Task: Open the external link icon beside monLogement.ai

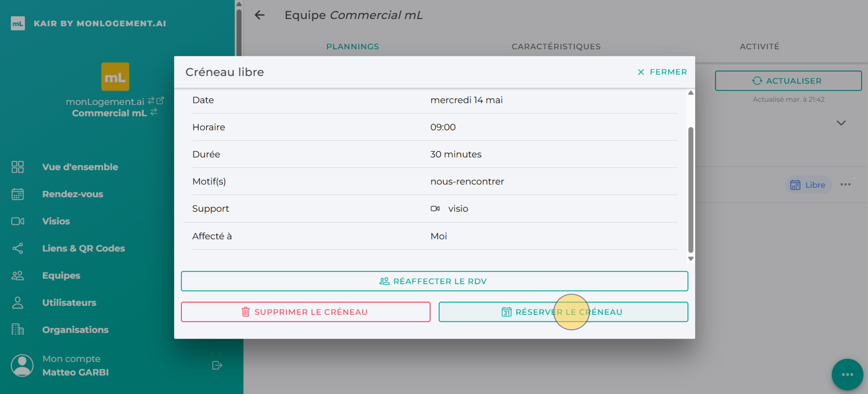Action: [160, 101]
